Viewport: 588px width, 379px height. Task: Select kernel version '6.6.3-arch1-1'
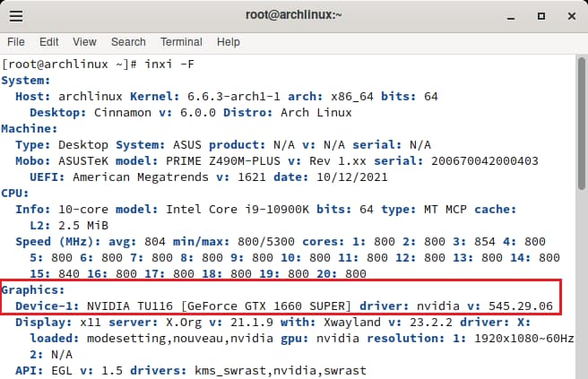pos(234,97)
